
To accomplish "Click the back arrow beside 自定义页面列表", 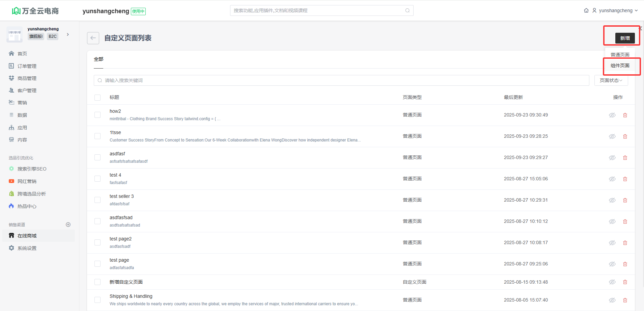I will click(x=93, y=38).
